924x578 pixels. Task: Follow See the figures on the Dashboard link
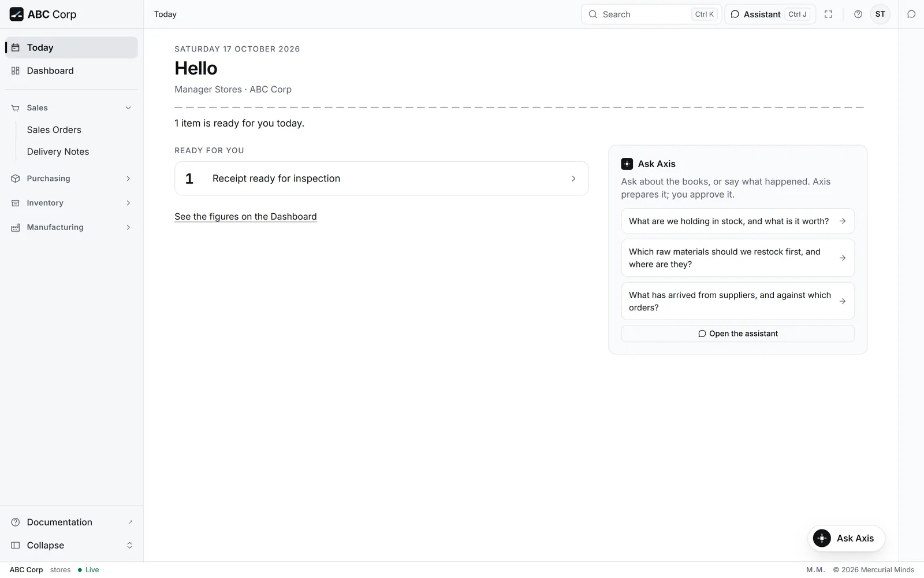coord(245,217)
